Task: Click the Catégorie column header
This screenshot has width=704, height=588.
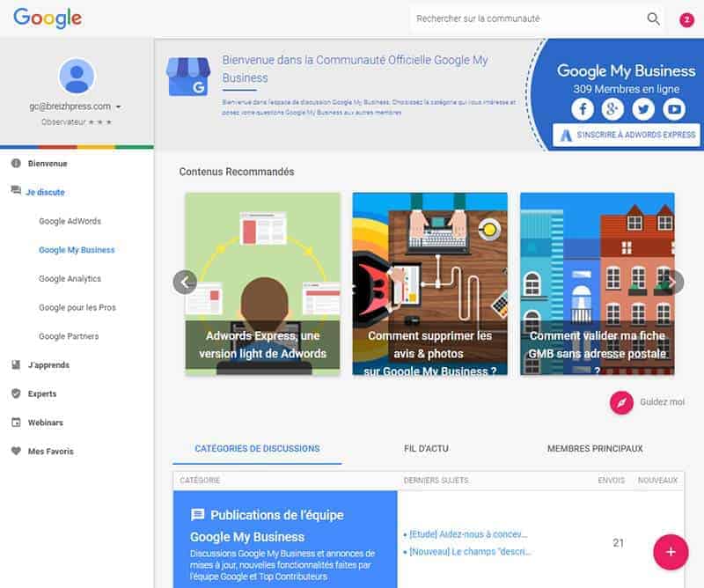Action: pos(200,481)
